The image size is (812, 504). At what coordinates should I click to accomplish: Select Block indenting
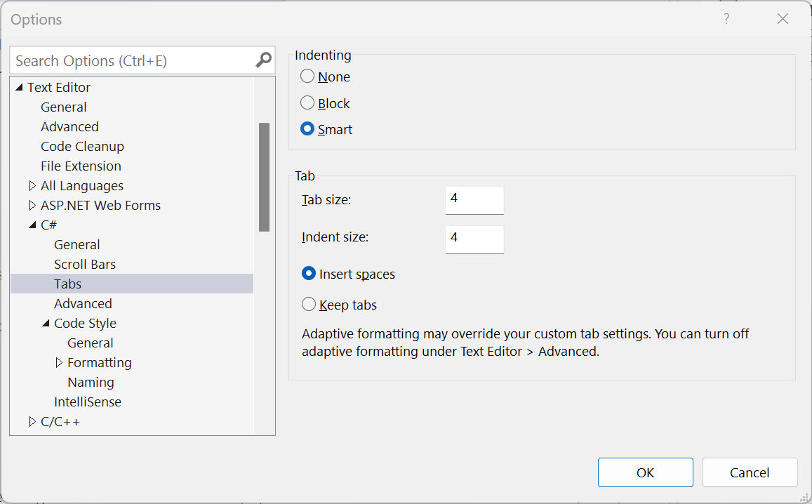coord(307,102)
